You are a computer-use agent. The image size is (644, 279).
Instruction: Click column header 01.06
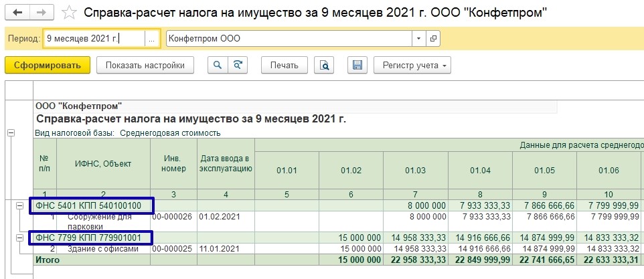tap(609, 170)
